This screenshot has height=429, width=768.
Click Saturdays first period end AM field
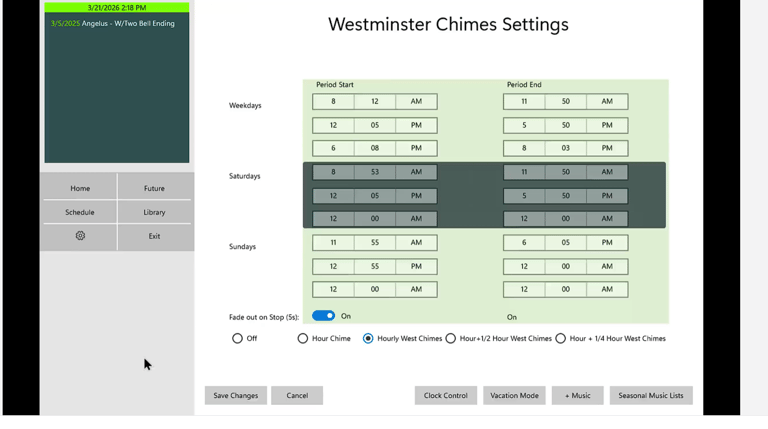(x=607, y=172)
